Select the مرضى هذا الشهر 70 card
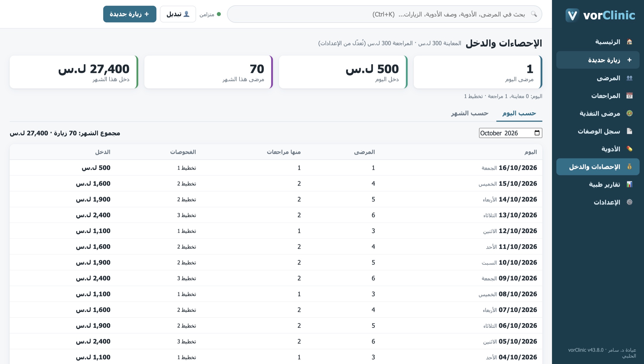Viewport: 644px width, 364px height. (208, 72)
